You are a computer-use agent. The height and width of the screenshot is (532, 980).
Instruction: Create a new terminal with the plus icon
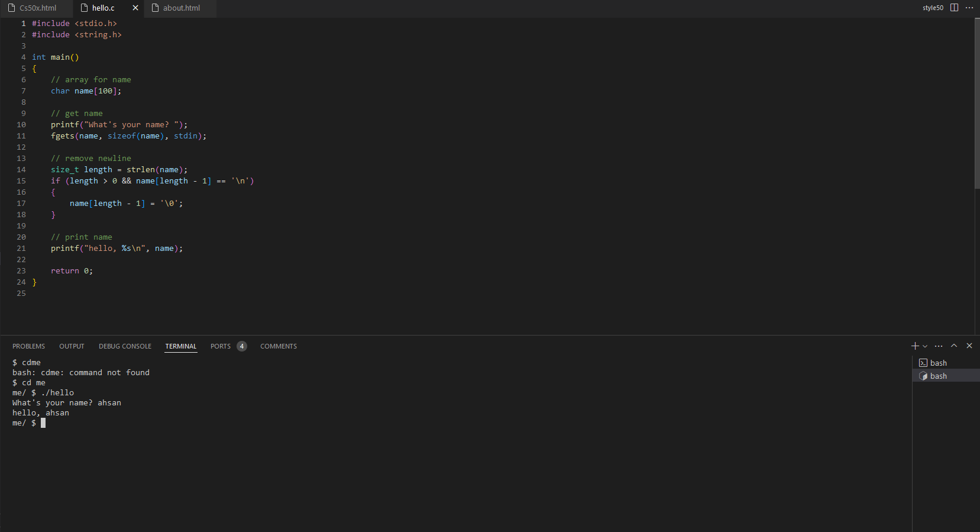[915, 346]
